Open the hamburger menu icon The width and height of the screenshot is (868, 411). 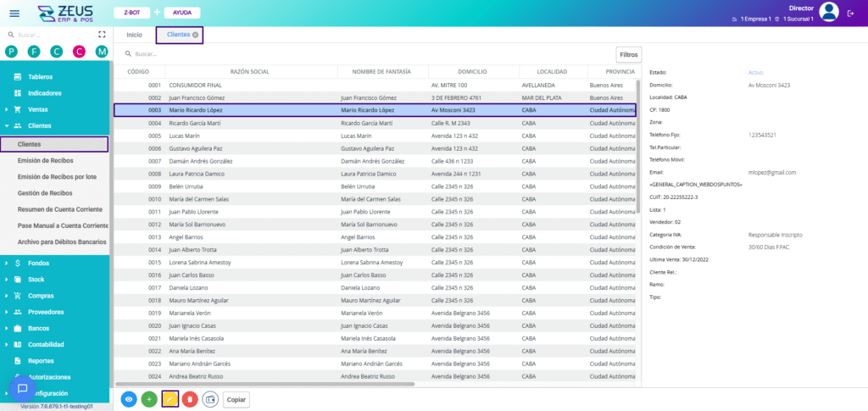14,14
